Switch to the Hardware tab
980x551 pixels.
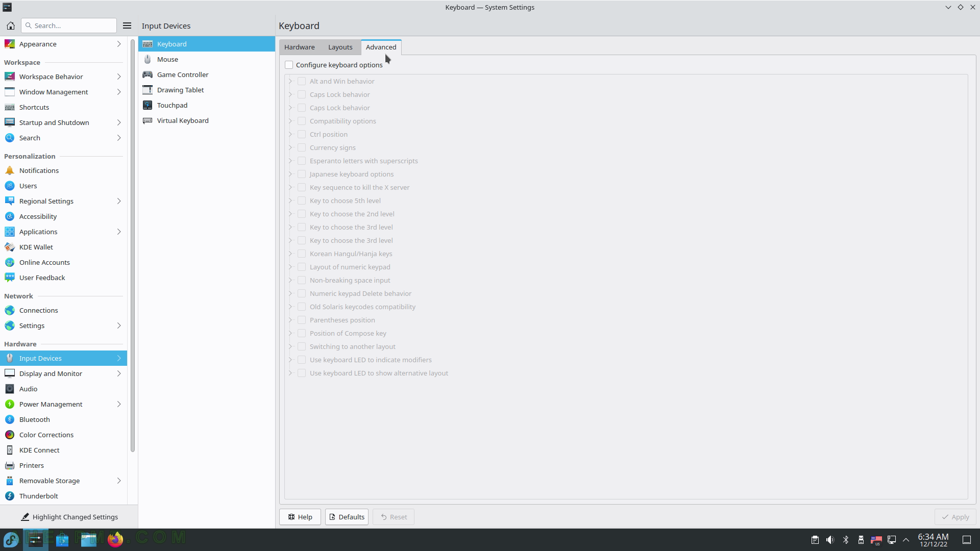(x=300, y=47)
